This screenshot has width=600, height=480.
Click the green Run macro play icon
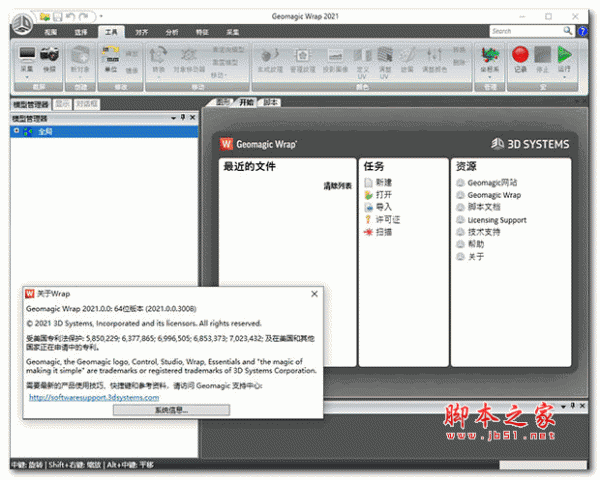pyautogui.click(x=564, y=54)
